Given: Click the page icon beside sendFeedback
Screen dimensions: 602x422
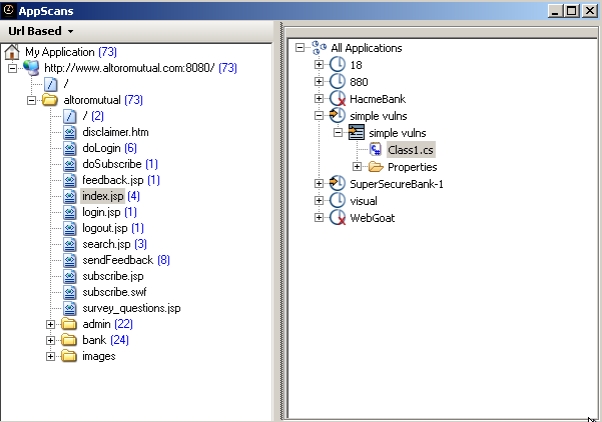Looking at the screenshot, I should [x=69, y=260].
